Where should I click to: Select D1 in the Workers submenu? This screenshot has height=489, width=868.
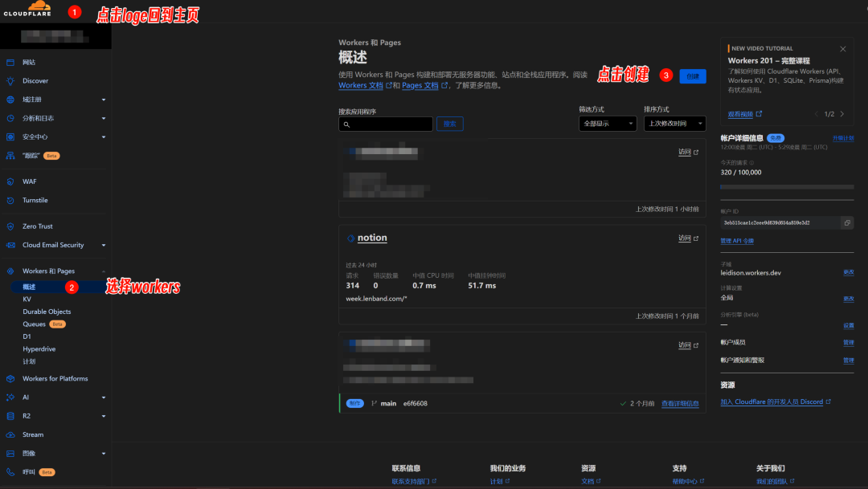(x=25, y=336)
